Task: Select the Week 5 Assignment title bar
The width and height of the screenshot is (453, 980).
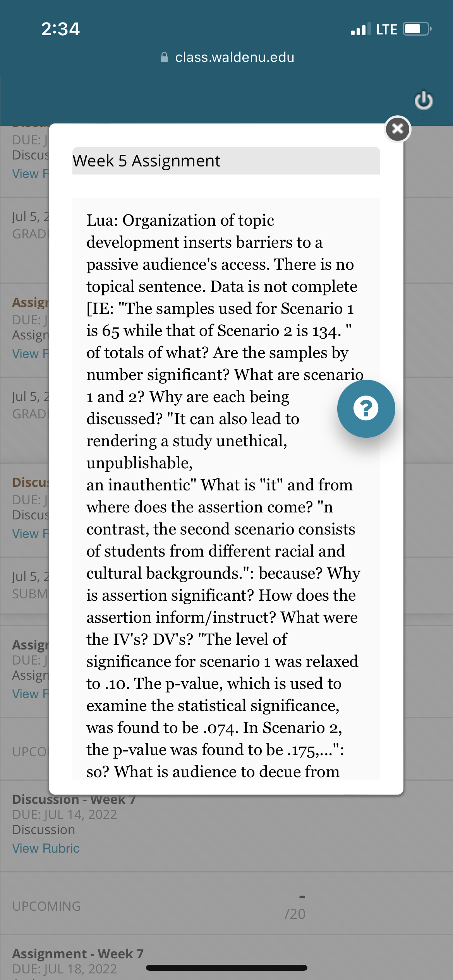Action: [x=226, y=161]
